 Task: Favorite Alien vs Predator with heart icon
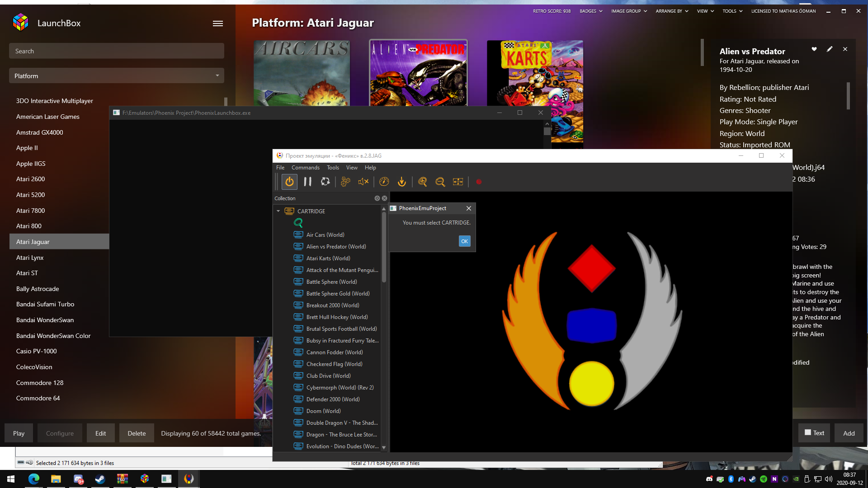pyautogui.click(x=814, y=49)
